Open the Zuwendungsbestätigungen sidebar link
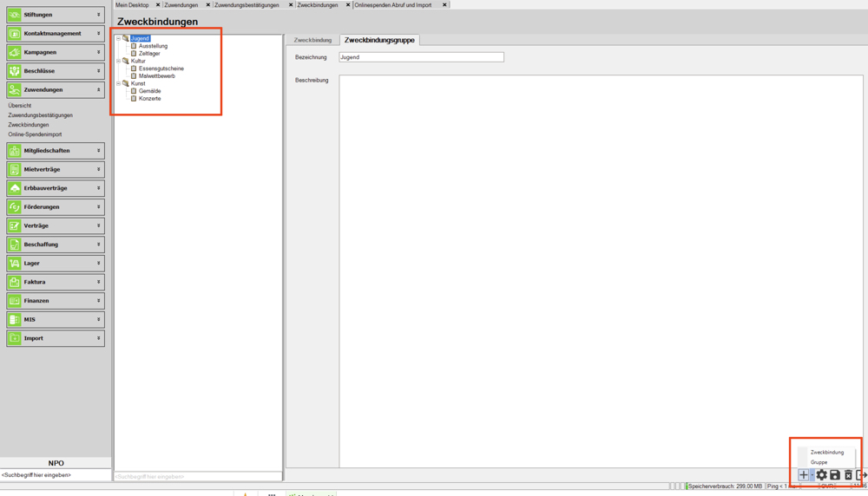This screenshot has width=868, height=496. [x=40, y=115]
